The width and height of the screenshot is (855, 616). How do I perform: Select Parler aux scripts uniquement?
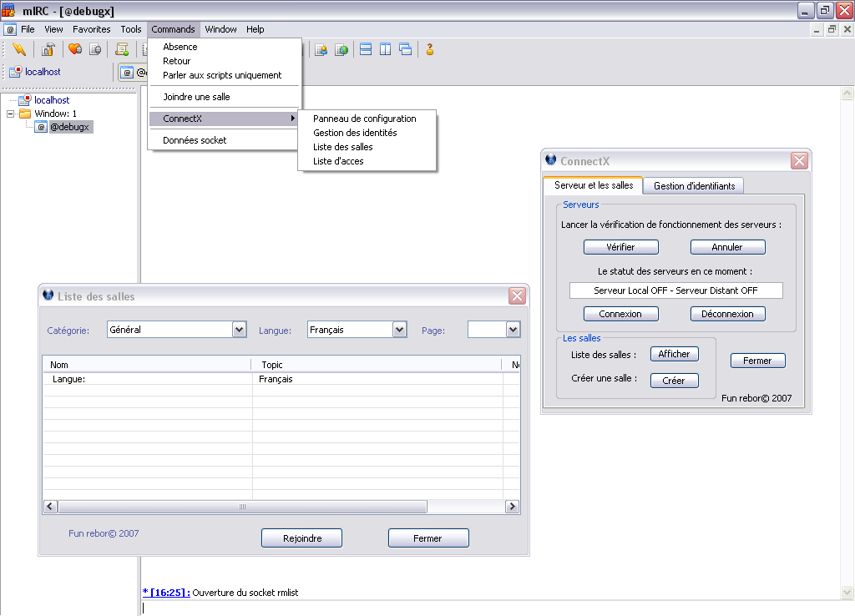(225, 75)
